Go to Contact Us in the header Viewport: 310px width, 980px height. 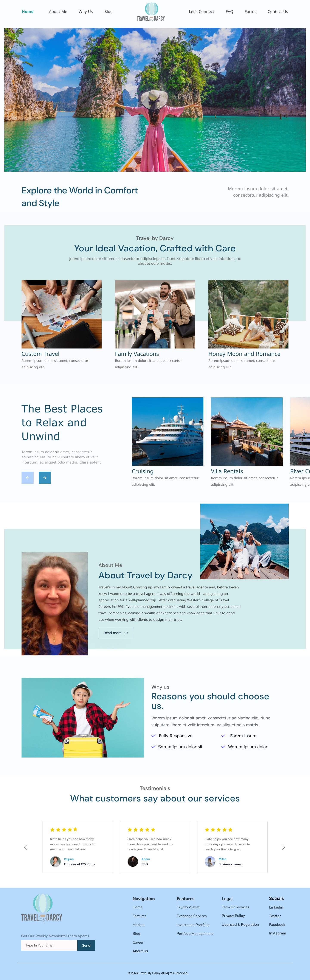coord(278,11)
